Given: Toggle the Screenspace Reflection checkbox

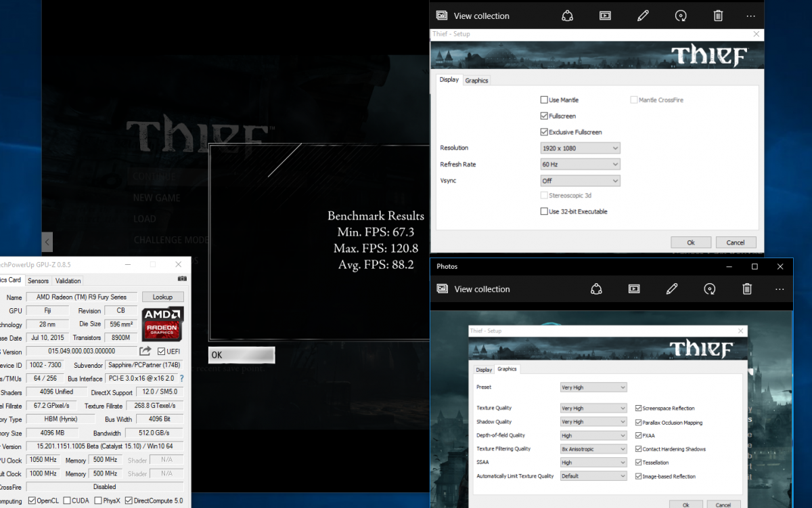Looking at the screenshot, I should click(639, 408).
